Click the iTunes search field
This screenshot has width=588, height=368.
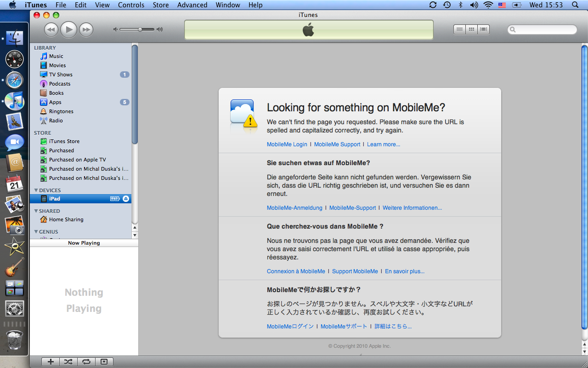(x=542, y=29)
